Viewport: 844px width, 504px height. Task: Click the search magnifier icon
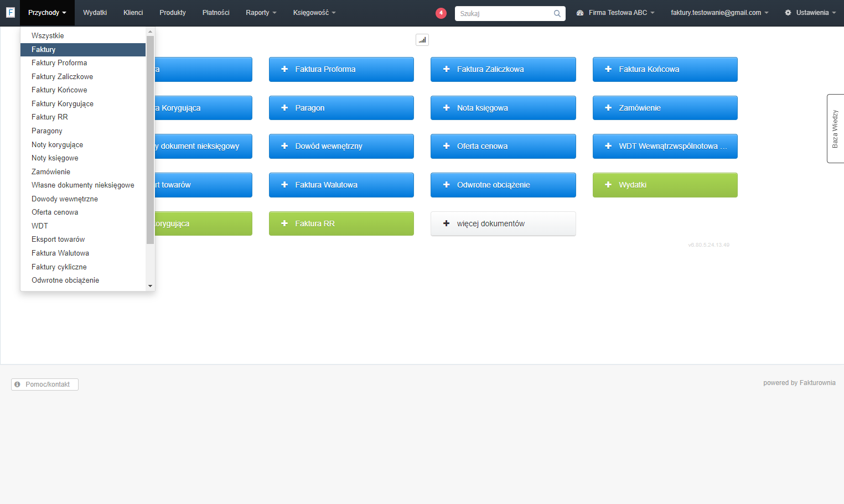tap(557, 14)
